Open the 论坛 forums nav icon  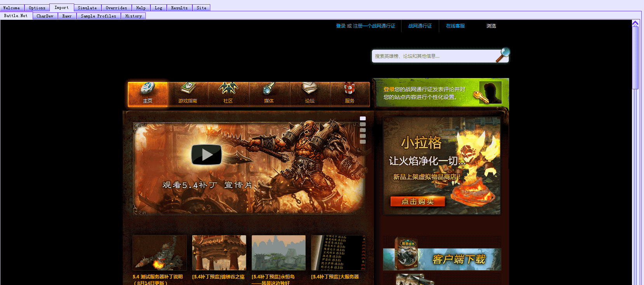[310, 94]
